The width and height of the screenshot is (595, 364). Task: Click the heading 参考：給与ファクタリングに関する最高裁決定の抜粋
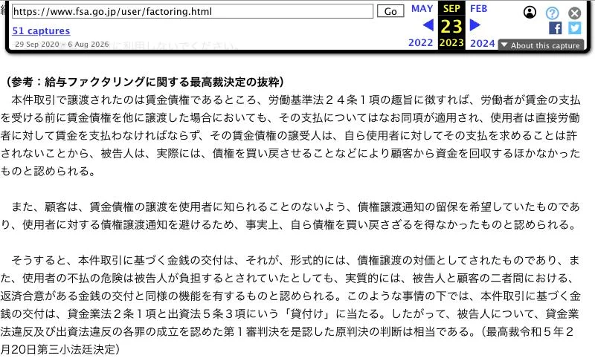pos(144,82)
